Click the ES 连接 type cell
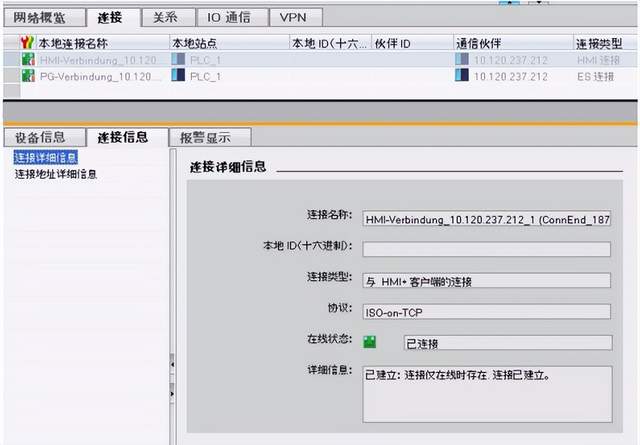This screenshot has height=445, width=640. [x=596, y=76]
